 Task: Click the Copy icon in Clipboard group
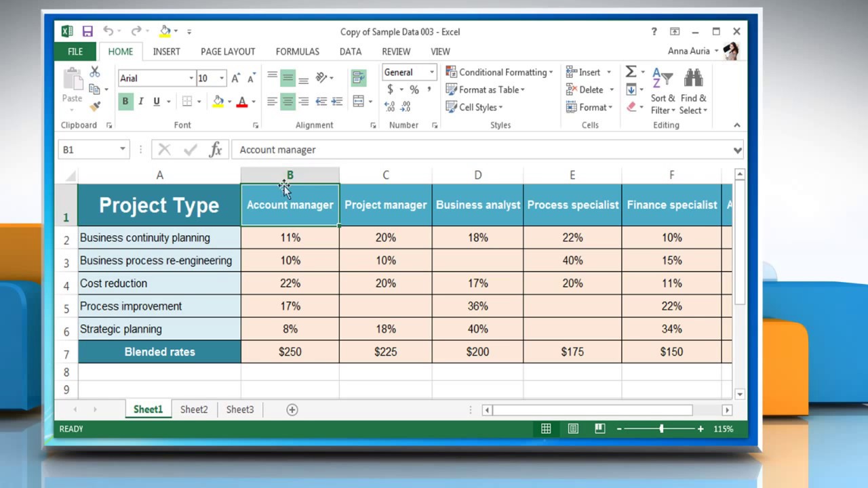94,89
